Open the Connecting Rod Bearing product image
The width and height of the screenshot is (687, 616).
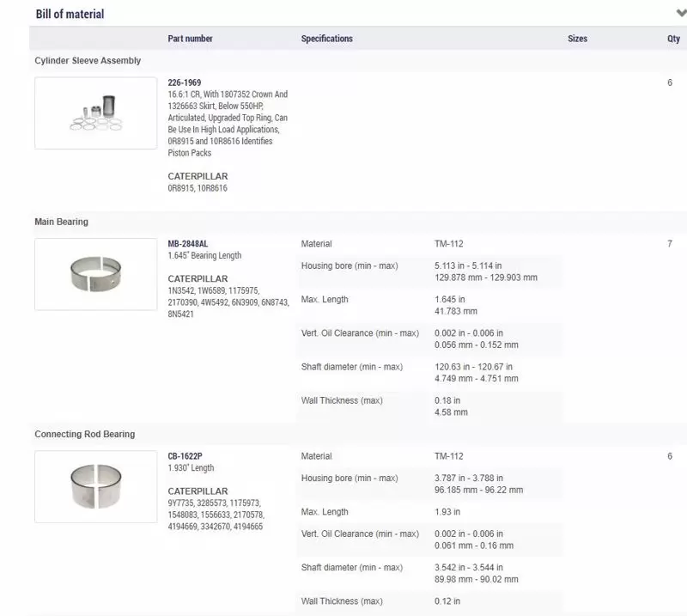pyautogui.click(x=96, y=486)
